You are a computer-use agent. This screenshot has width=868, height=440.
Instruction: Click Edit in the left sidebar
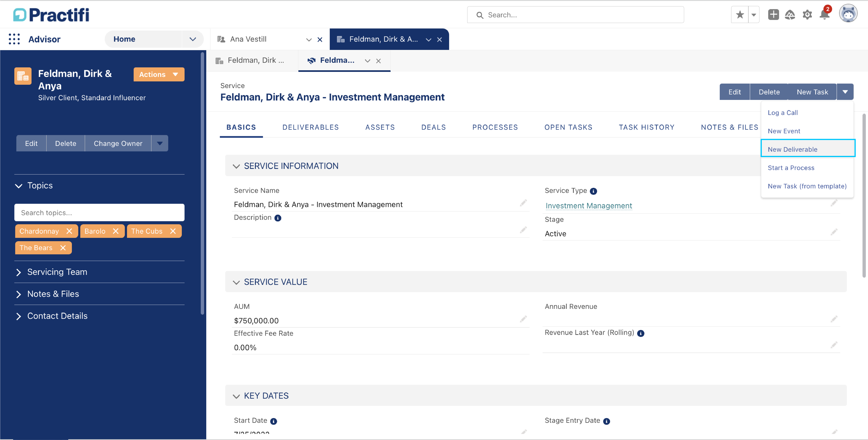[31, 144]
